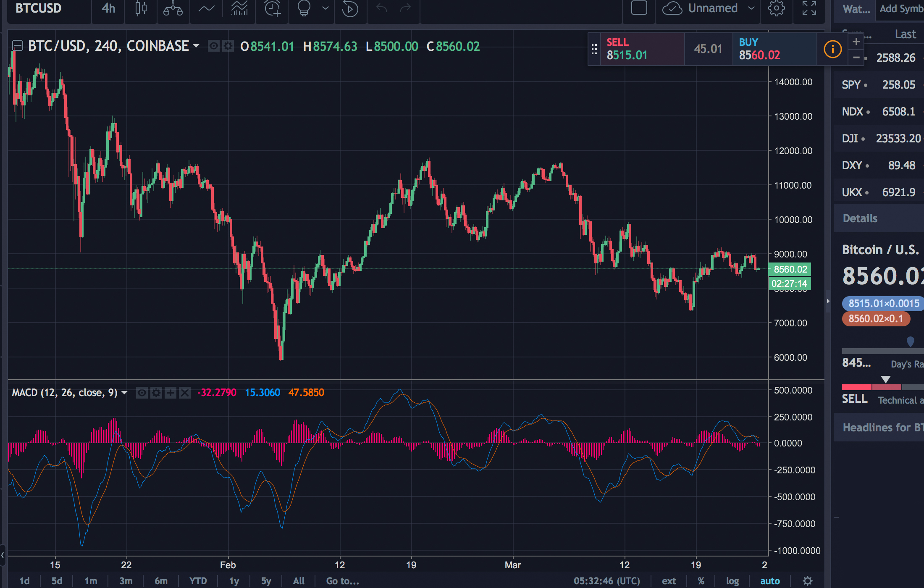Hide the MACD indicator with its eye icon
Image resolution: width=924 pixels, height=588 pixels.
click(142, 392)
